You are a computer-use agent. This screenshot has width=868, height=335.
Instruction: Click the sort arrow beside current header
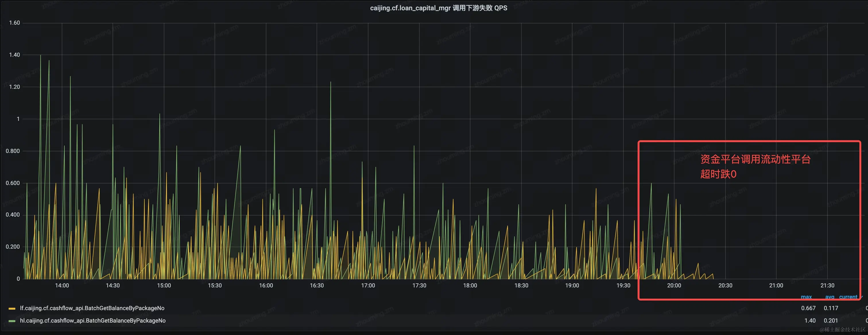[862, 297]
